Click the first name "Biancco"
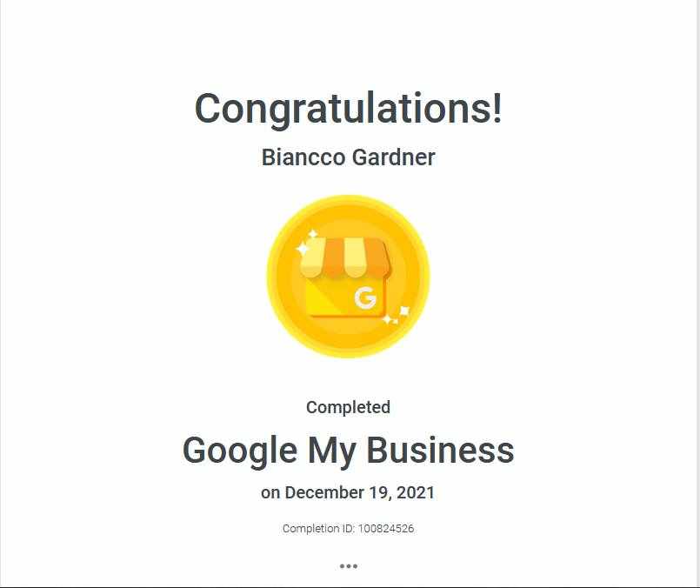The height and width of the screenshot is (588, 700). point(303,157)
